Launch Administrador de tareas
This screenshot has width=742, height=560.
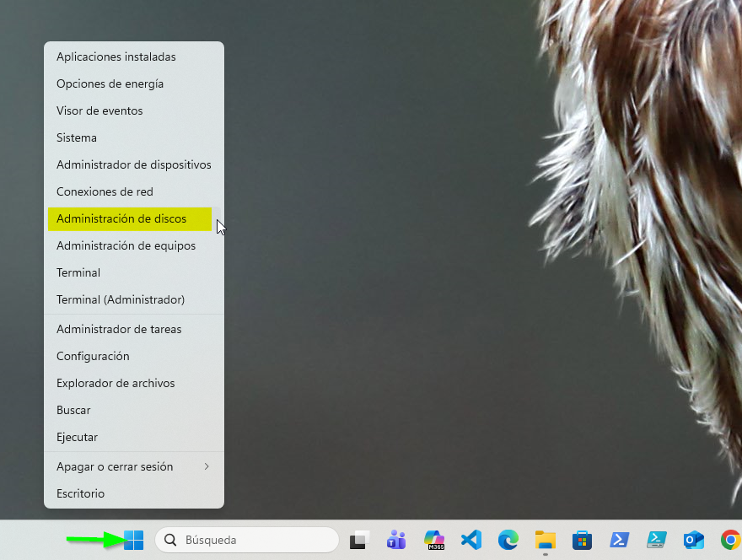[119, 329]
